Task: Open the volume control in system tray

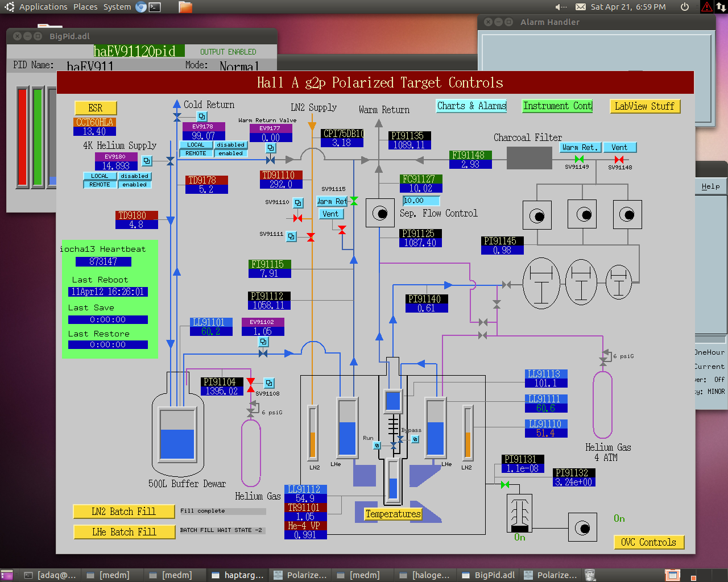Action: pos(561,7)
